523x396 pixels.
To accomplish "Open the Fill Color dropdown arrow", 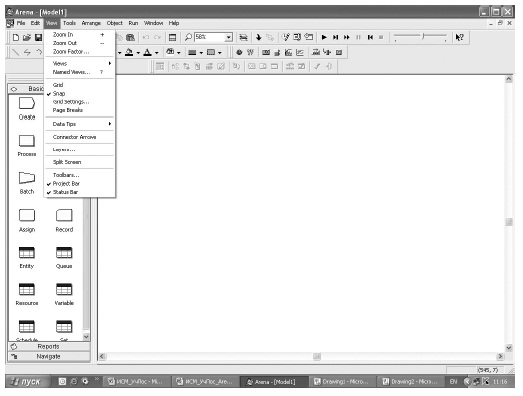I will coord(138,53).
